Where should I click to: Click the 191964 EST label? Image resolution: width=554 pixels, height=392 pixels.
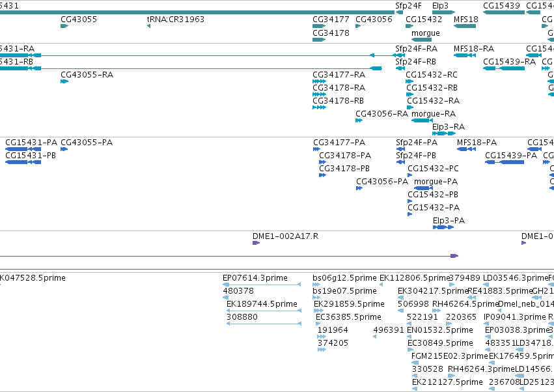(x=333, y=330)
